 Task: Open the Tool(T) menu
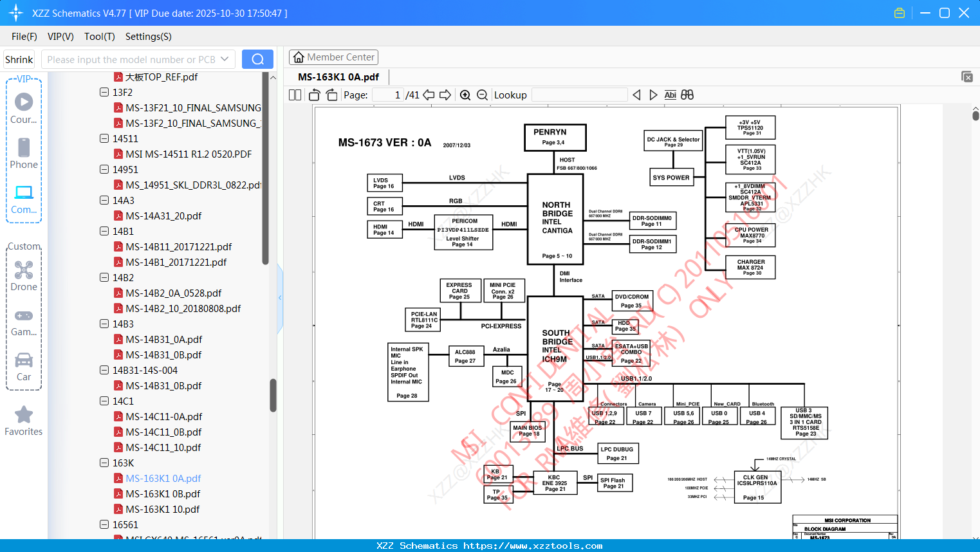pos(100,37)
